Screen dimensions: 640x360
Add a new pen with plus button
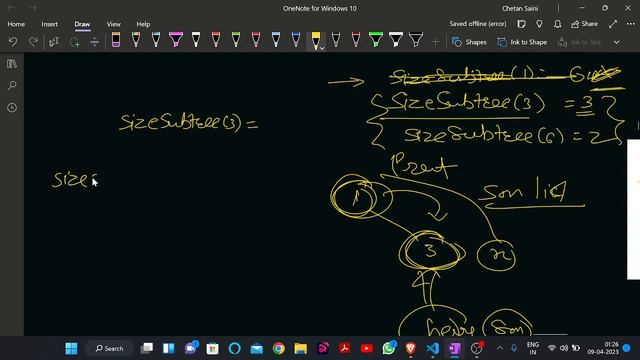tap(436, 42)
